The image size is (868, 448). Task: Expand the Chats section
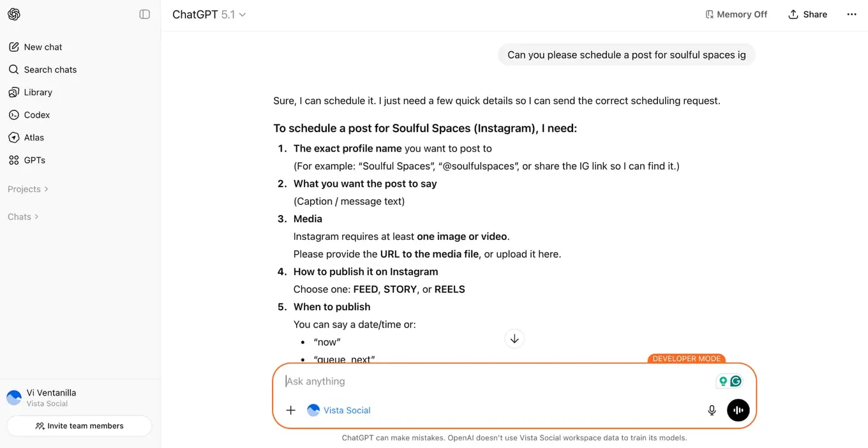point(22,216)
